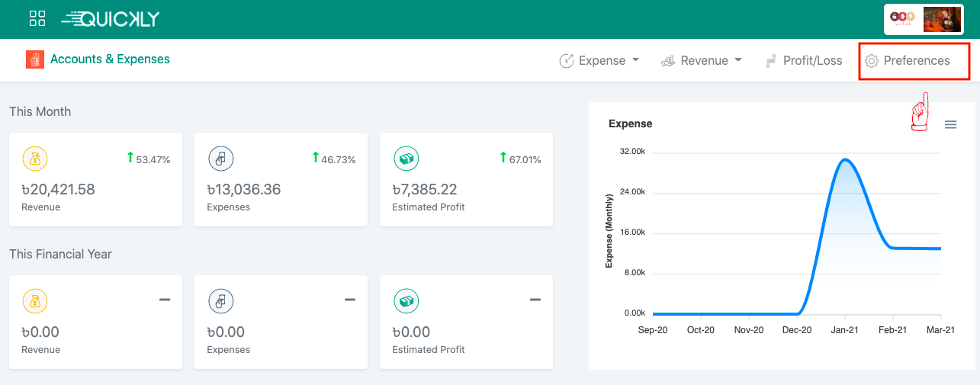Click the This Month expenses icon
Image resolution: width=980 pixels, height=385 pixels.
[220, 159]
